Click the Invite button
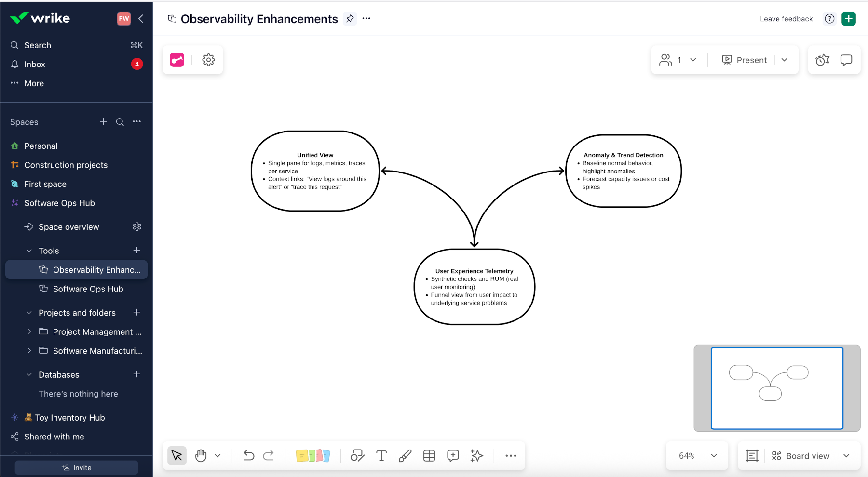The width and height of the screenshot is (868, 477). (77, 467)
